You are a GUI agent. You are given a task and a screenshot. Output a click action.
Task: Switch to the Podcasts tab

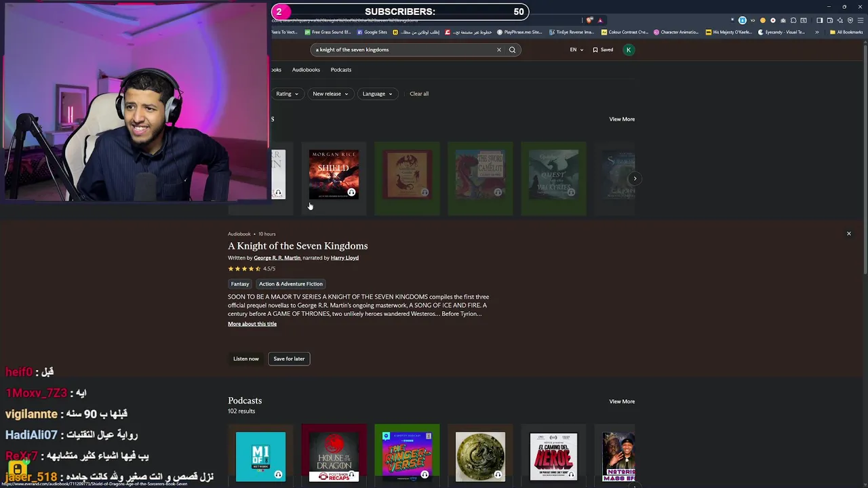coord(341,70)
